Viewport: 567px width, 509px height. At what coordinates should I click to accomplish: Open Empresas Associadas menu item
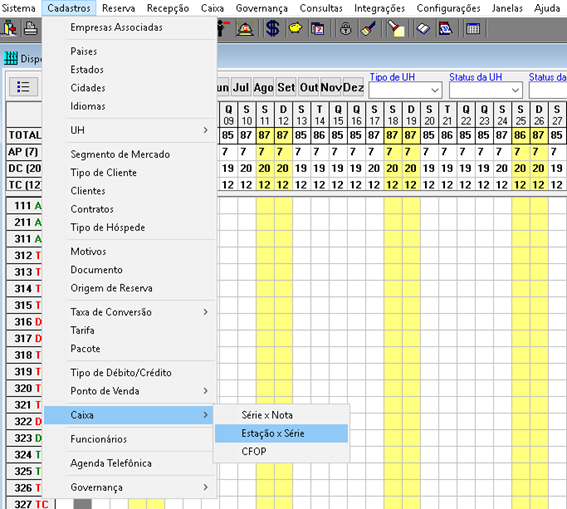129,27
